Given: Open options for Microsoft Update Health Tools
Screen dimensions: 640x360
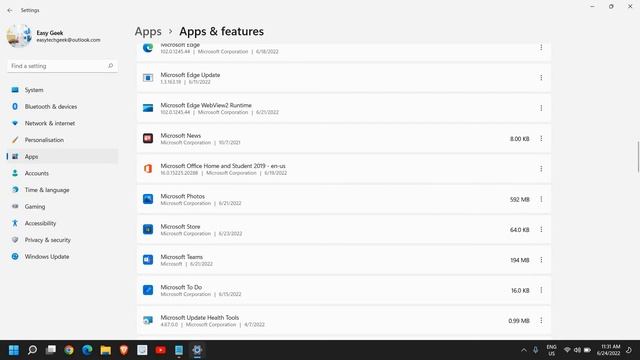Looking at the screenshot, I should tap(541, 320).
